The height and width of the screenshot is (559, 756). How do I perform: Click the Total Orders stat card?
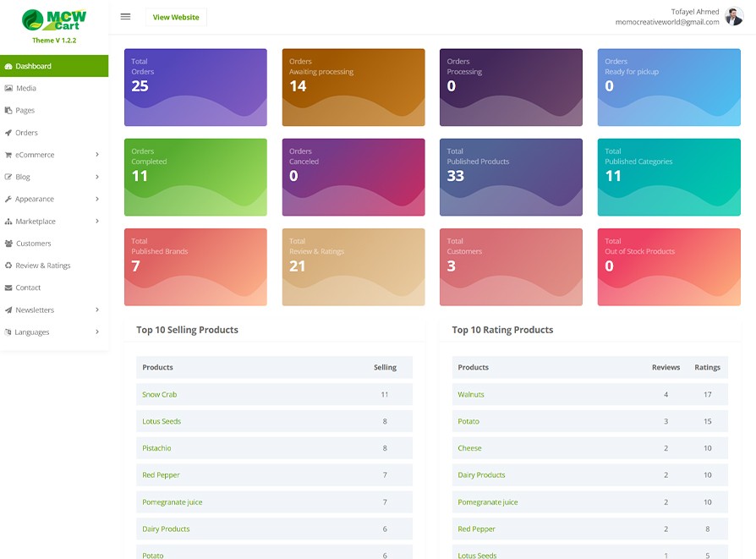click(195, 87)
